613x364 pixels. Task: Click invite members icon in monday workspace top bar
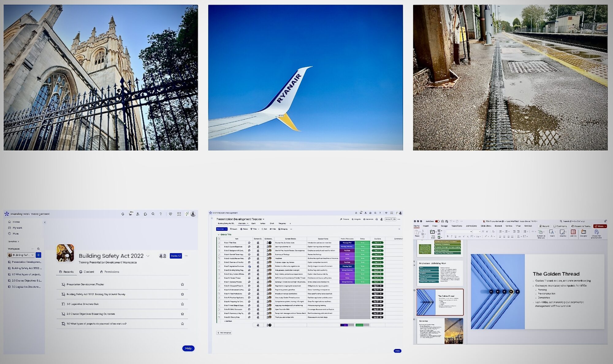tap(138, 214)
